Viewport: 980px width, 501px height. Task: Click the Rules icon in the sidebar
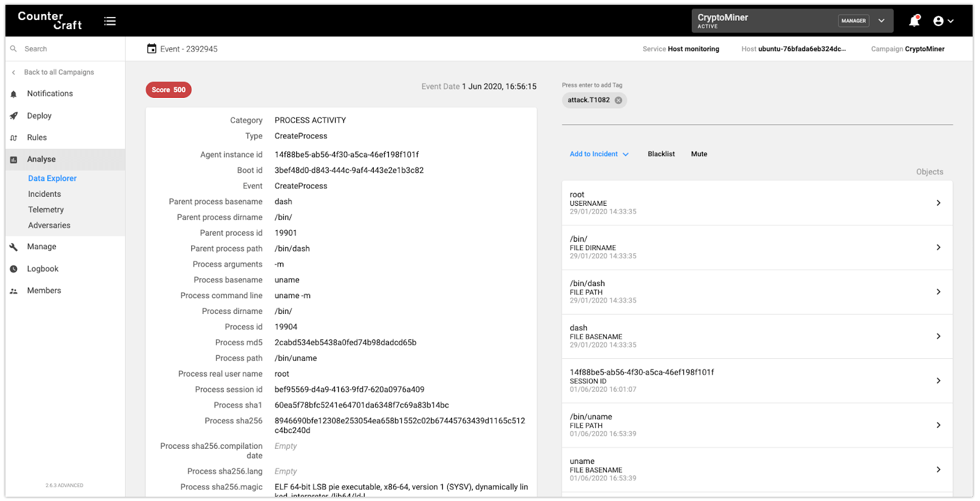(x=13, y=138)
